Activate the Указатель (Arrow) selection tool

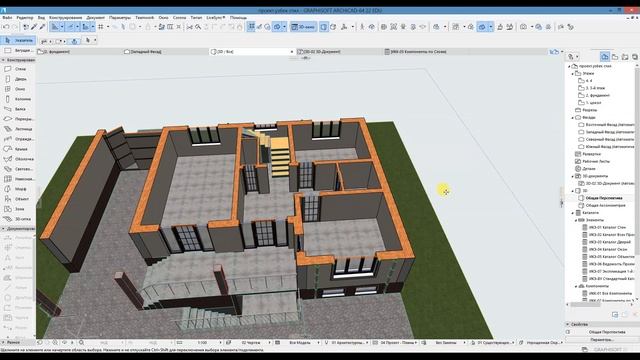[x=19, y=40]
